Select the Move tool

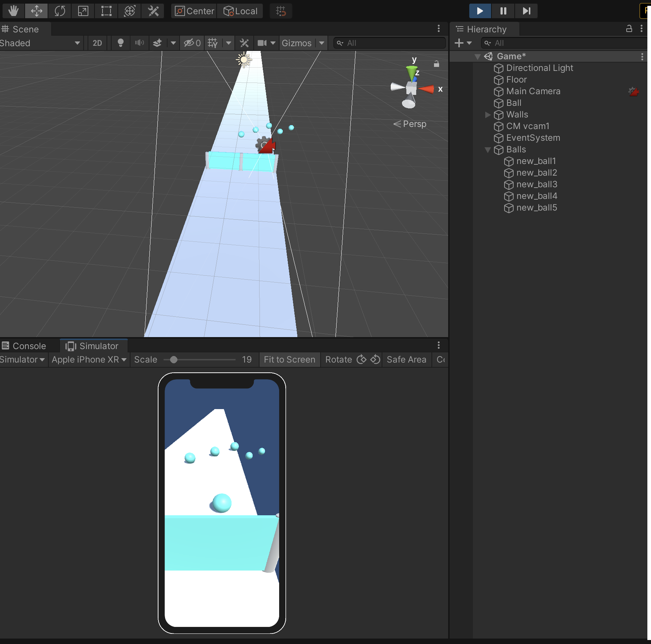click(x=36, y=11)
